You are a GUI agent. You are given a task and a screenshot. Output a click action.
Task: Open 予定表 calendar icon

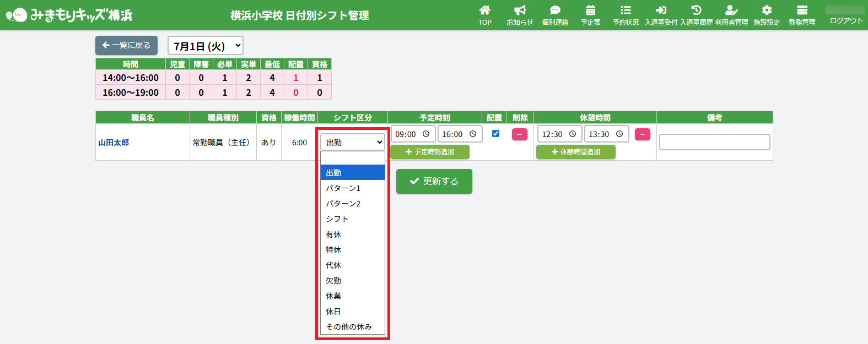point(590,10)
